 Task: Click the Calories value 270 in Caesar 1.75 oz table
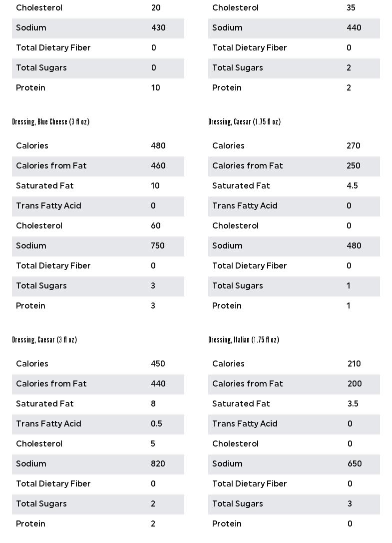click(x=354, y=146)
